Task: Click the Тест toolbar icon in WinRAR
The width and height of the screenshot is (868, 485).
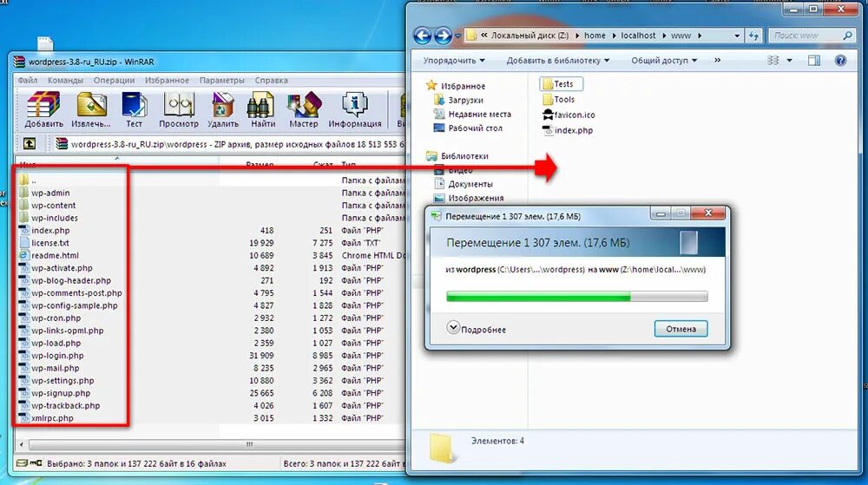Action: tap(134, 110)
